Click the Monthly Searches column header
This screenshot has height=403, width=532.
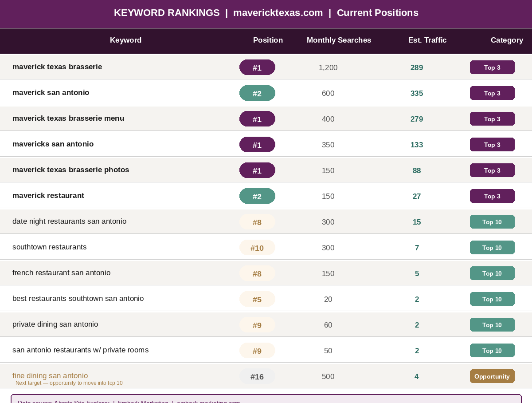coord(339,40)
